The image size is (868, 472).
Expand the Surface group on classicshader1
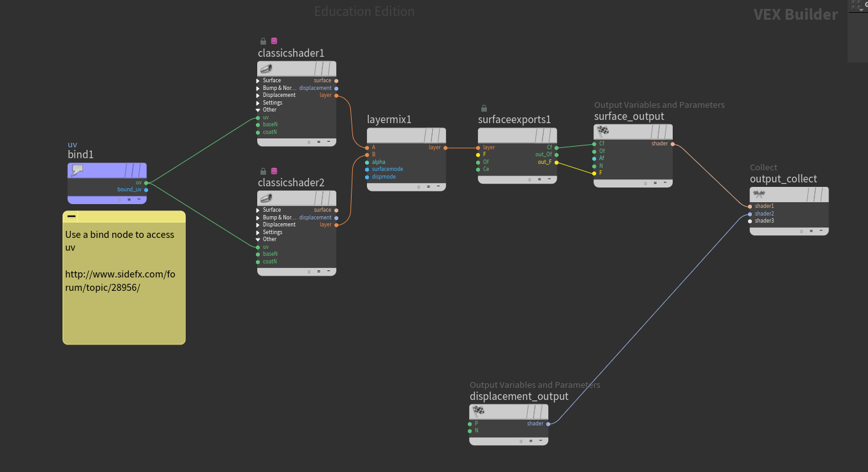258,81
